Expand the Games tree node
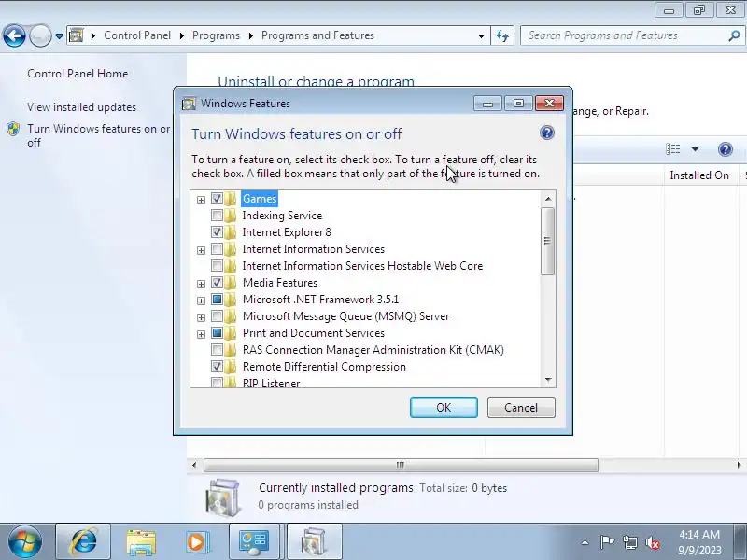Screen dimensions: 747x560 pyautogui.click(x=201, y=200)
